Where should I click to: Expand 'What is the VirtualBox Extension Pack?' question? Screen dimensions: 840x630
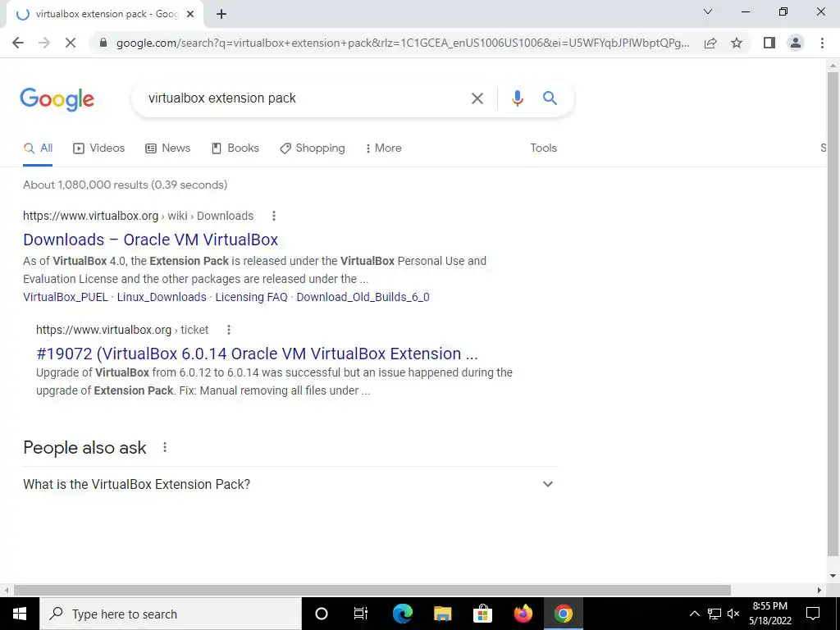pos(290,484)
